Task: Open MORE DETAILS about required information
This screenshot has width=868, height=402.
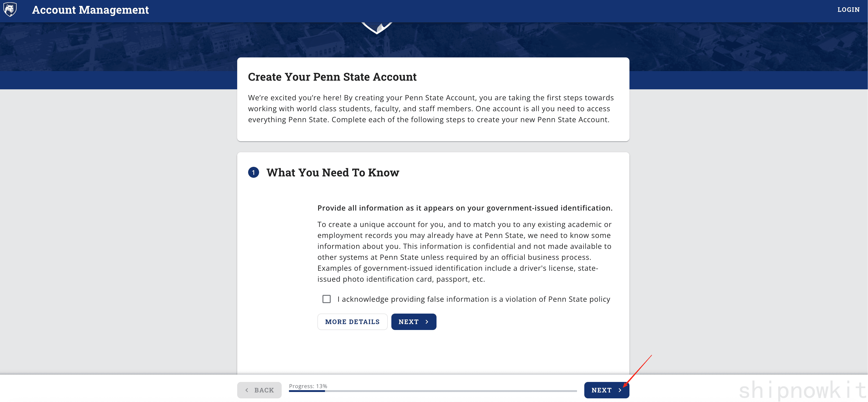Action: (352, 322)
